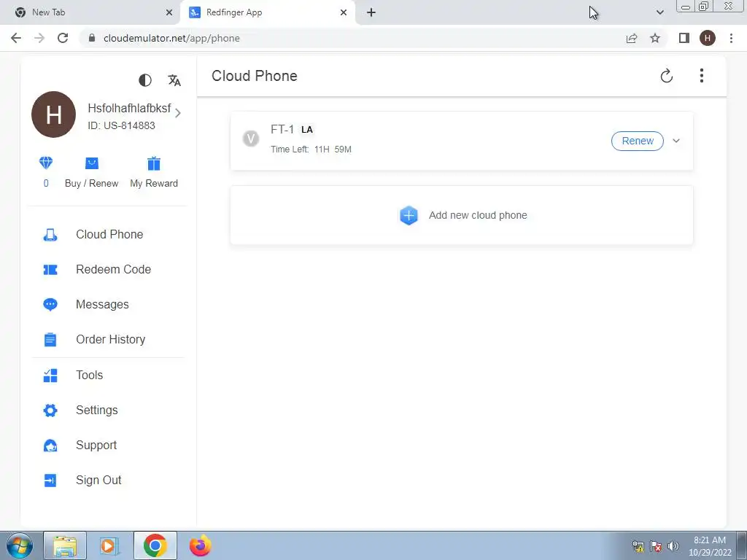Click the ID: US-814883 text
The width and height of the screenshot is (747, 560).
[x=122, y=125]
